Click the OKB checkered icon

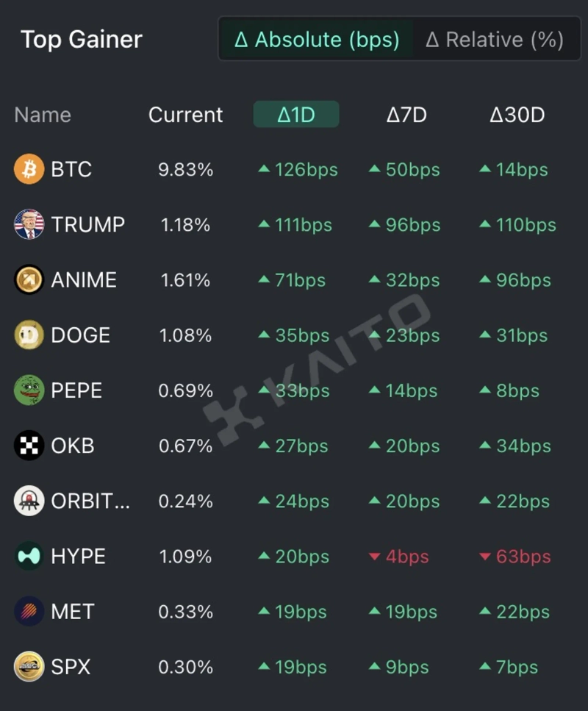pyautogui.click(x=29, y=446)
